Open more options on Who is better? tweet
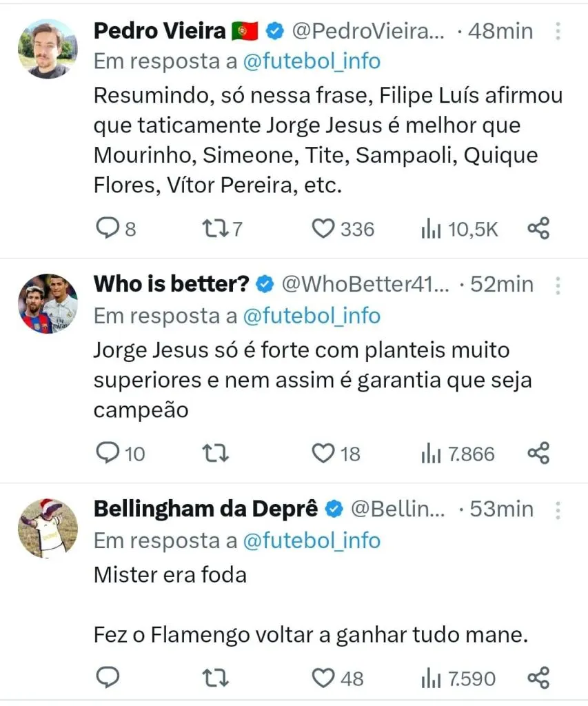 [x=558, y=284]
